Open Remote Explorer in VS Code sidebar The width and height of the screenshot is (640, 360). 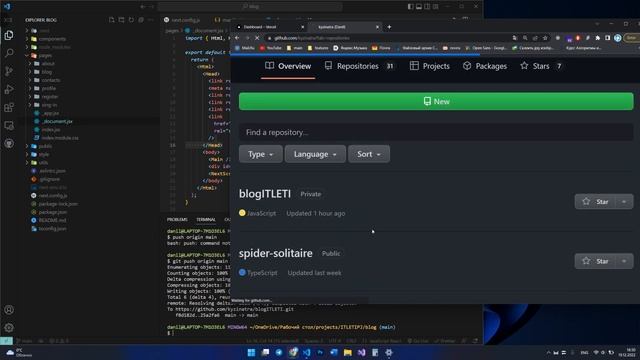(x=9, y=125)
